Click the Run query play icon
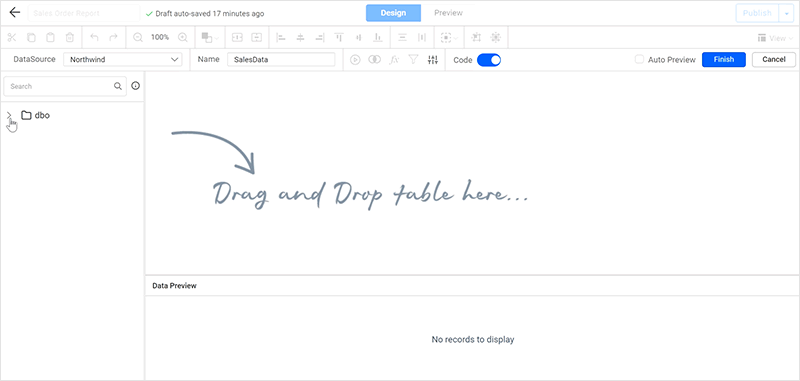Viewport: 800px width, 381px height. coord(355,60)
